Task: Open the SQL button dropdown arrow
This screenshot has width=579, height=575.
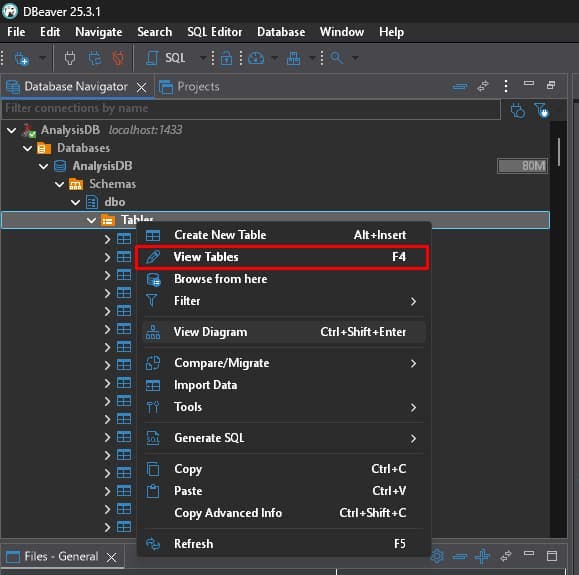Action: click(x=203, y=58)
